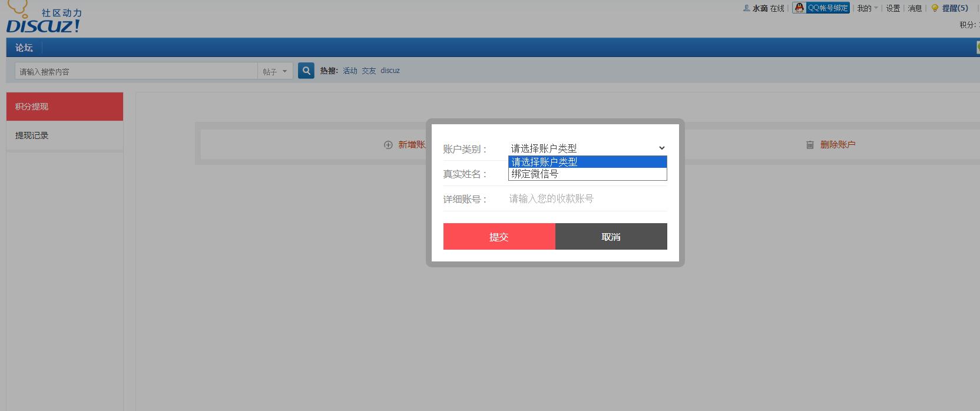
Task: Click the user avatar icon beside 水裔
Action: tap(746, 8)
